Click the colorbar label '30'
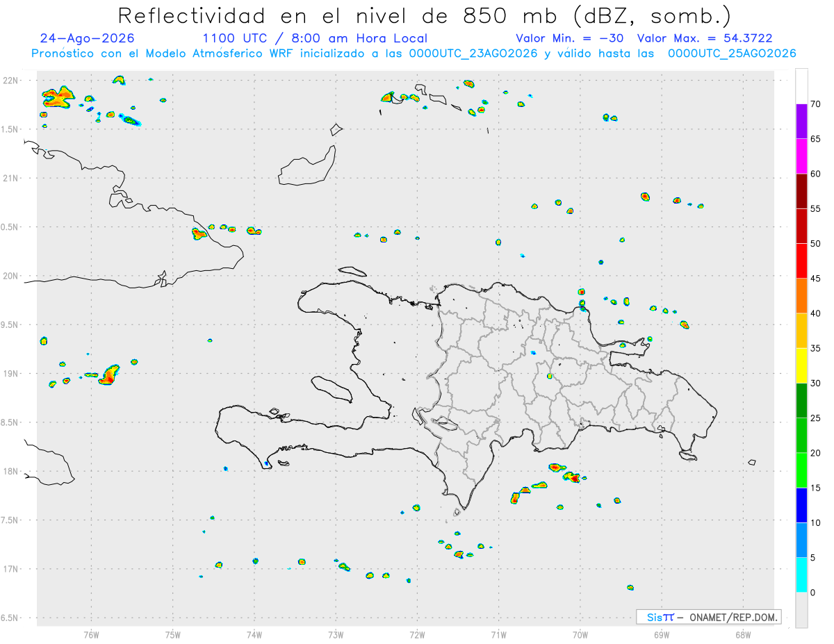The width and height of the screenshot is (834, 644). tap(816, 383)
